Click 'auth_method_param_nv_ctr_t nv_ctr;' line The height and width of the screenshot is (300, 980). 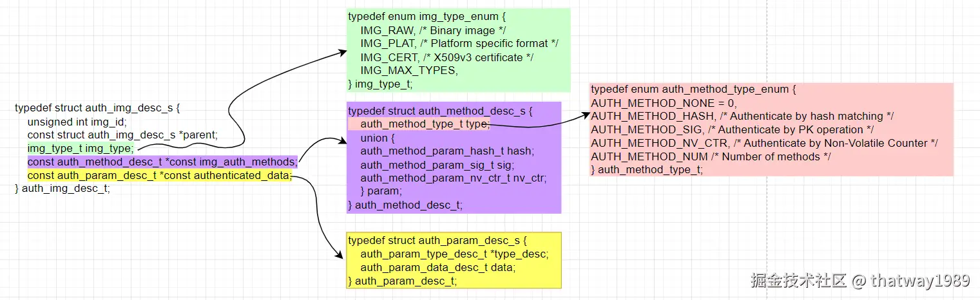(454, 178)
